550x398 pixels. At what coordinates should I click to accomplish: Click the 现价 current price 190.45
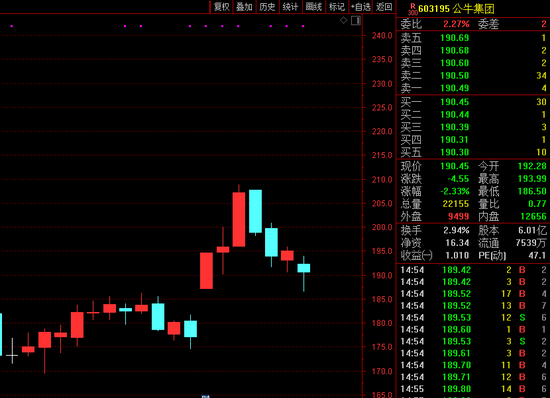pyautogui.click(x=455, y=166)
